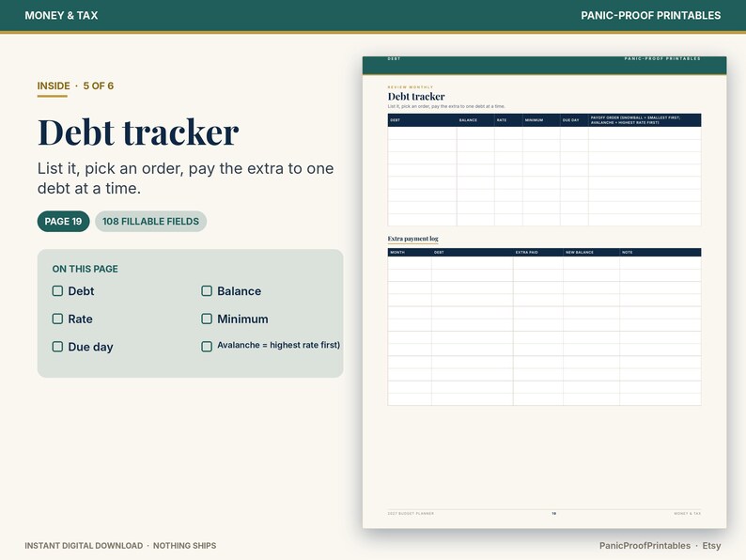Check the Debt checkbox

[x=57, y=290]
